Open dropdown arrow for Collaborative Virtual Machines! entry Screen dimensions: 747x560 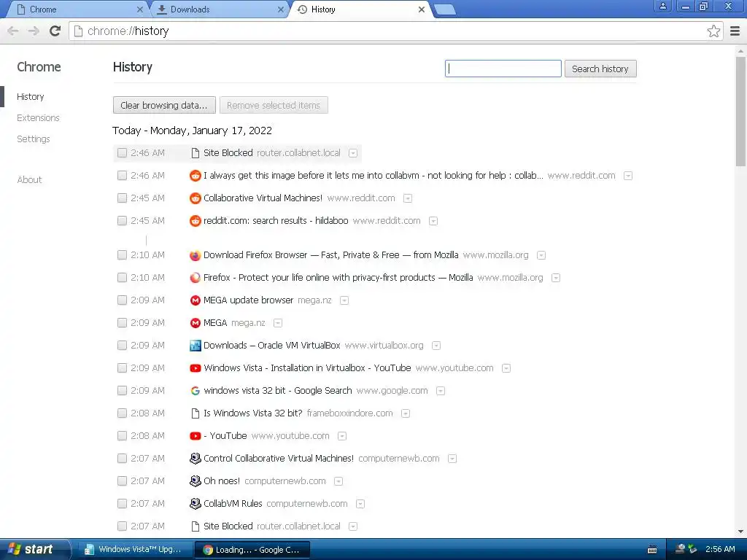click(408, 198)
